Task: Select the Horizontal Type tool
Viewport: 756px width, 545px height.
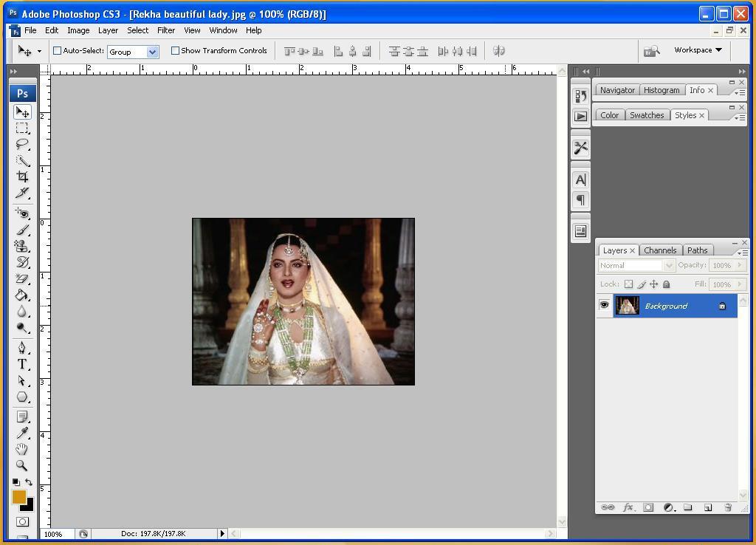Action: (x=22, y=364)
